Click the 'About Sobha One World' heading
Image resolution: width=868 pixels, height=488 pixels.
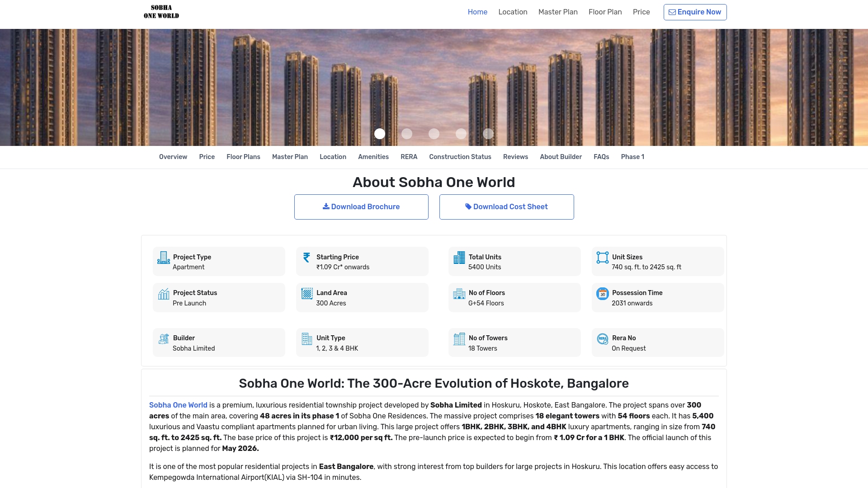click(x=434, y=182)
